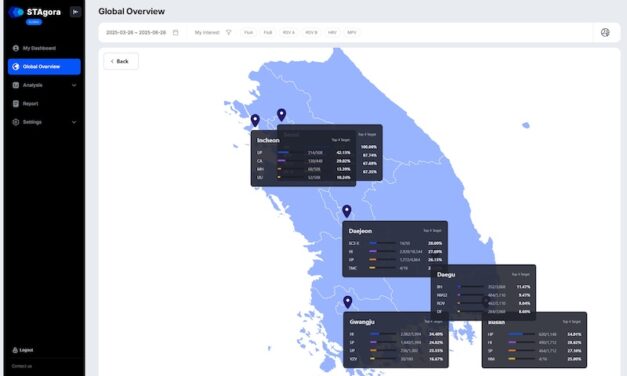Screen dimensions: 627x376
Task: Expand the Analysis chevron
Action: tap(74, 85)
